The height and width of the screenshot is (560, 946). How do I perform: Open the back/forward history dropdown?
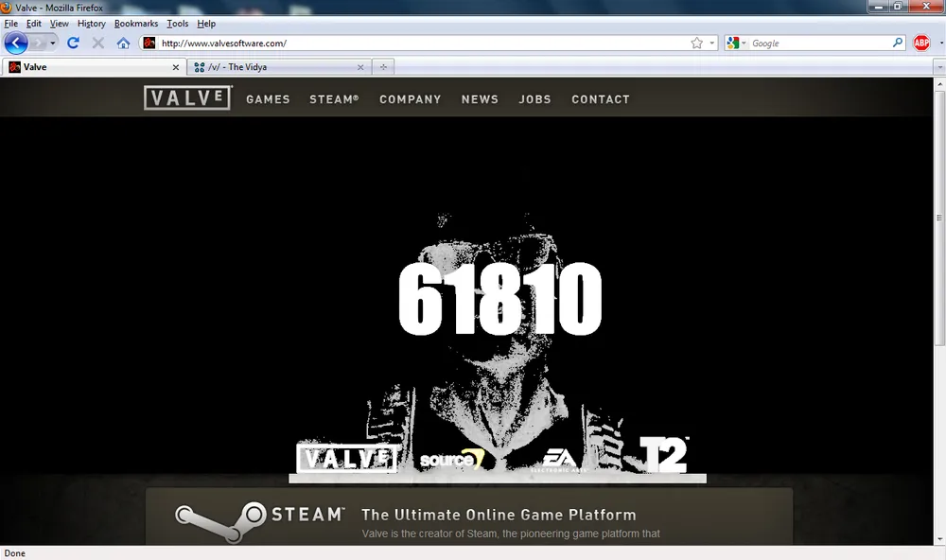[x=53, y=44]
